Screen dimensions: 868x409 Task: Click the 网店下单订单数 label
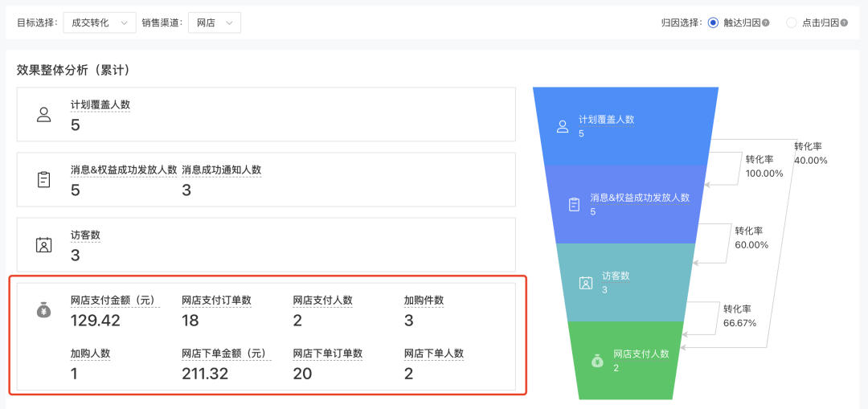click(x=328, y=353)
